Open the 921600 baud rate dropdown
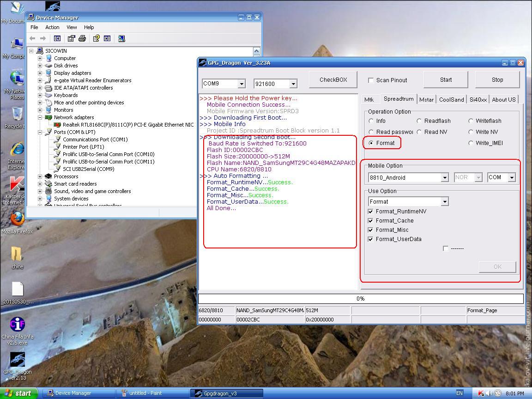This screenshot has width=532, height=399. [294, 84]
